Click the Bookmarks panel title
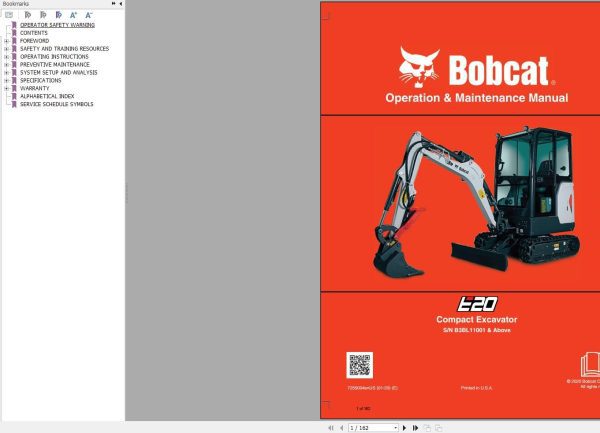This screenshot has height=433, width=600. pyautogui.click(x=16, y=3)
